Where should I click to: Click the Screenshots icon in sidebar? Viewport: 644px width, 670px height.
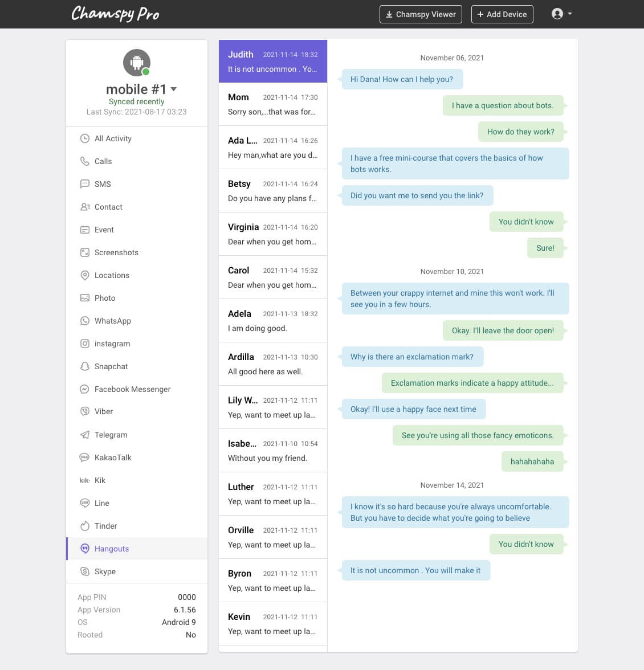tap(84, 252)
